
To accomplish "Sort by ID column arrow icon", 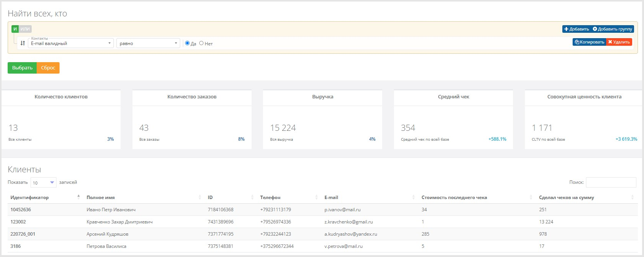I will pos(252,197).
